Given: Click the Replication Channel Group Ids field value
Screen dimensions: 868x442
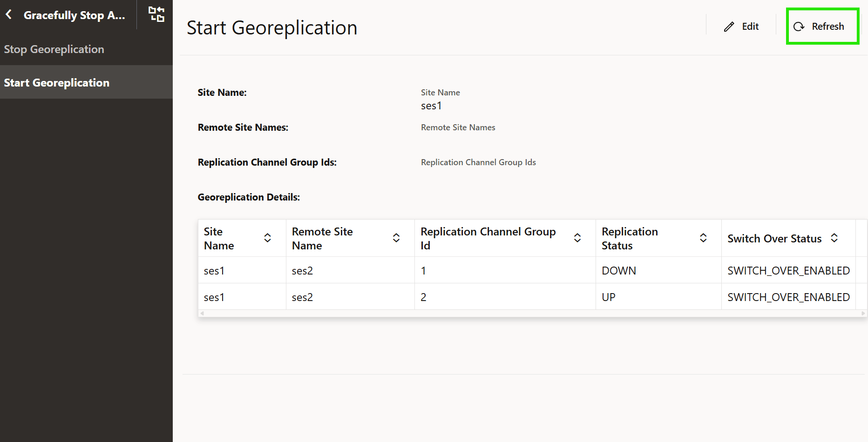Looking at the screenshot, I should (x=478, y=162).
